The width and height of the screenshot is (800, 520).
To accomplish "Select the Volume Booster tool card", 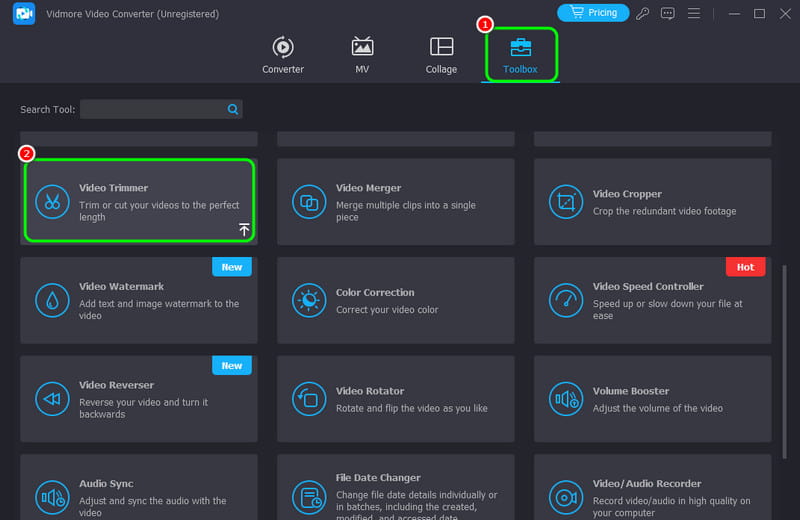I will [652, 398].
